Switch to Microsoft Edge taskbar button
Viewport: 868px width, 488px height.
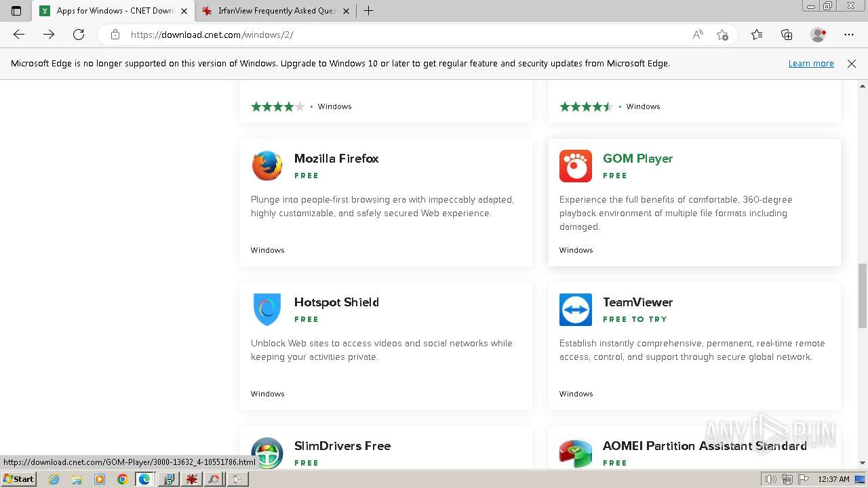pyautogui.click(x=144, y=479)
